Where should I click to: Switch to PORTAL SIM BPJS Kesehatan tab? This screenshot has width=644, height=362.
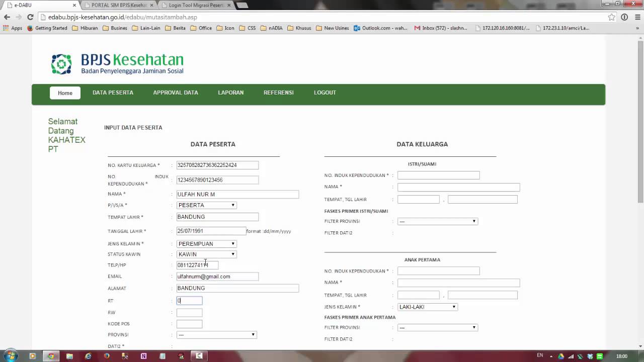[x=119, y=5]
